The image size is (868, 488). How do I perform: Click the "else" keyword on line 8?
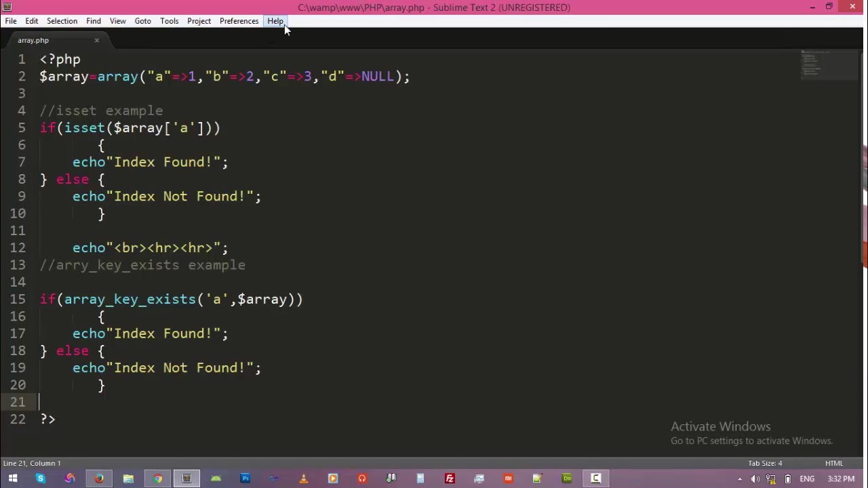73,179
